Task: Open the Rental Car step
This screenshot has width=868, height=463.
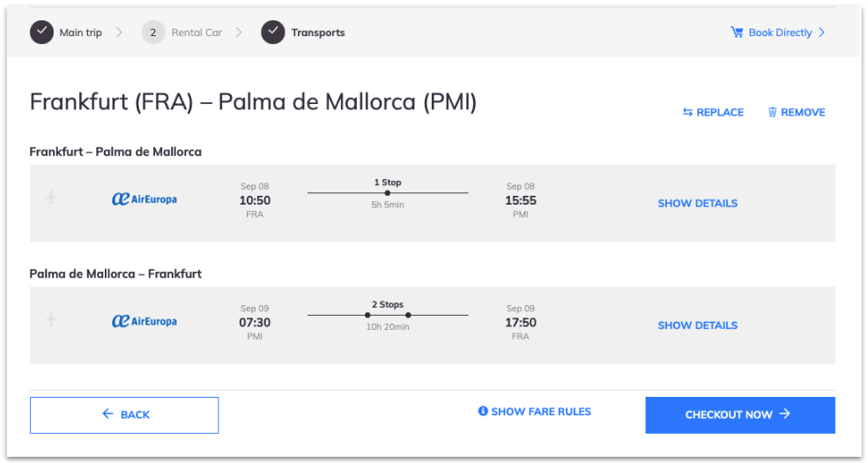Action: click(197, 33)
